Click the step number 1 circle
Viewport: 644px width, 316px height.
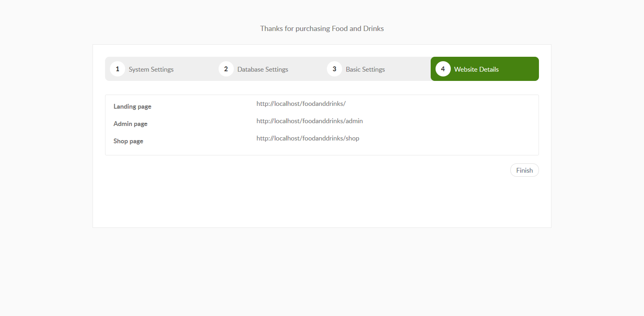pyautogui.click(x=118, y=69)
